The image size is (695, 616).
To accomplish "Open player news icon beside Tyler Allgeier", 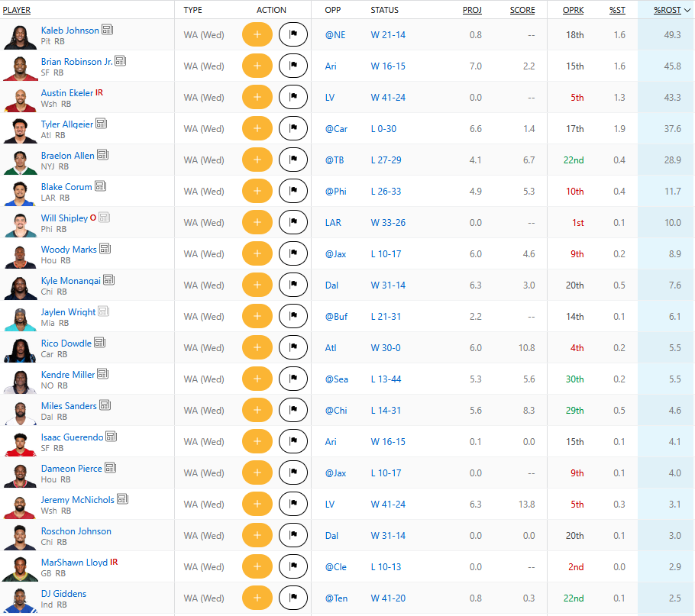I will [102, 124].
